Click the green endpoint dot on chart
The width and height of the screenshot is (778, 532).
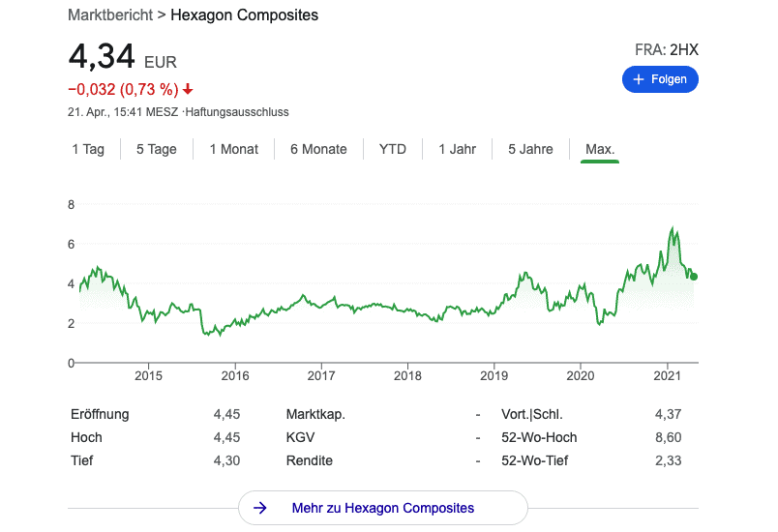coord(694,277)
